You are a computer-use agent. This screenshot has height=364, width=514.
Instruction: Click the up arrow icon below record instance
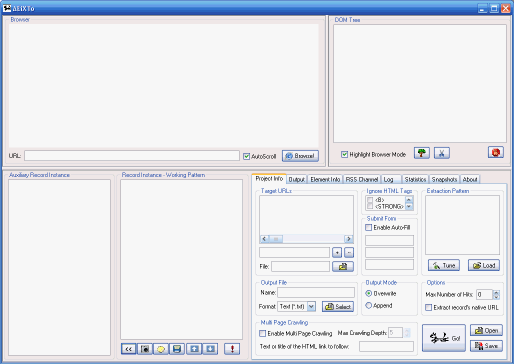pos(194,349)
